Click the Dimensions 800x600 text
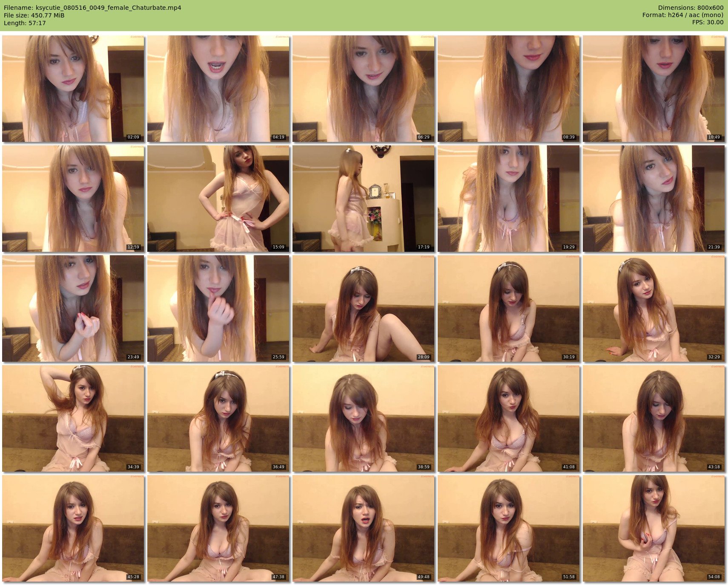This screenshot has width=728, height=585. point(691,8)
